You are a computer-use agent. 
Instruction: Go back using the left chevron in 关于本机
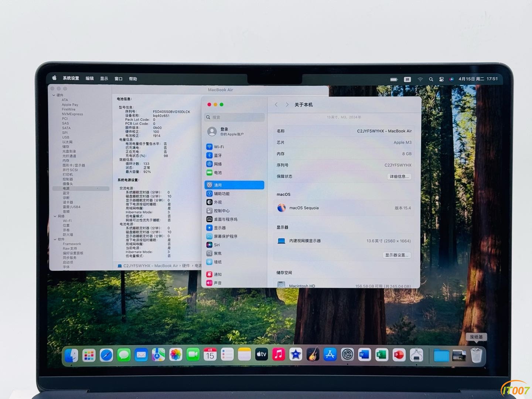coord(276,105)
